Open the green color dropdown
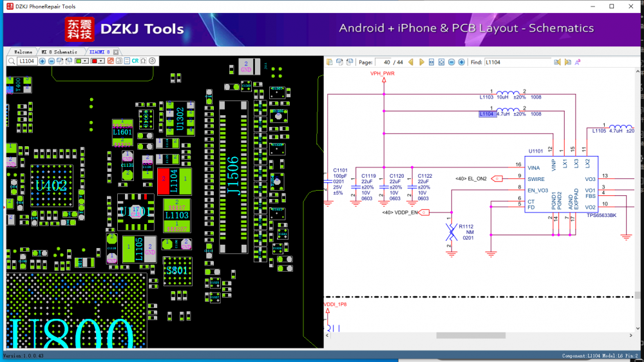 point(86,61)
